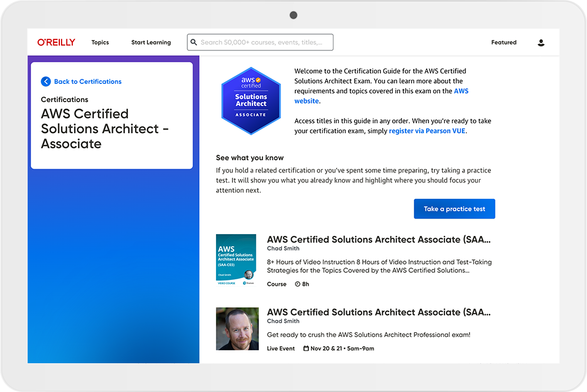Click Chad Smith under the live event title
The width and height of the screenshot is (587, 392).
pyautogui.click(x=283, y=321)
